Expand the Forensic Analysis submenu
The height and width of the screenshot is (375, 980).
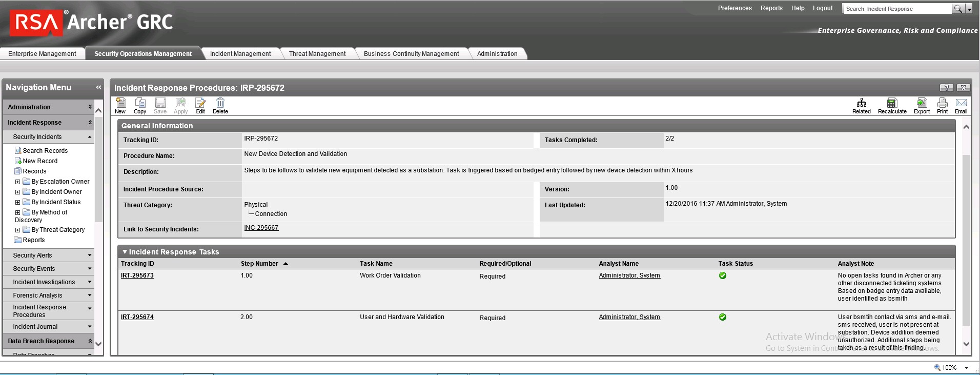tap(90, 295)
